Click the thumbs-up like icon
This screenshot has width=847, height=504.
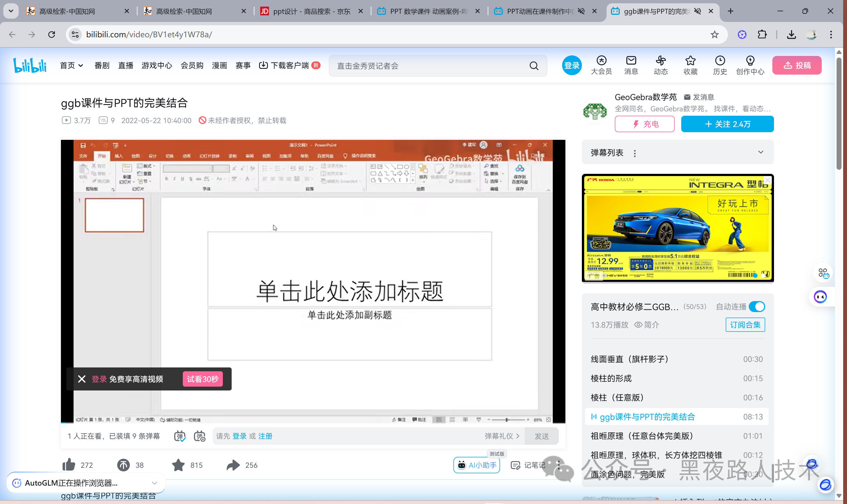coord(69,465)
